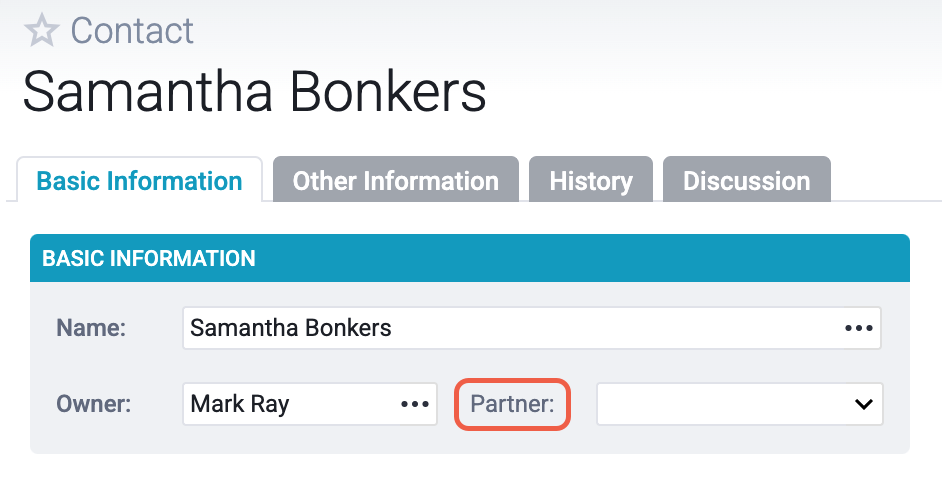The image size is (942, 484).
Task: Open the Owner field ellipsis options
Action: [415, 404]
